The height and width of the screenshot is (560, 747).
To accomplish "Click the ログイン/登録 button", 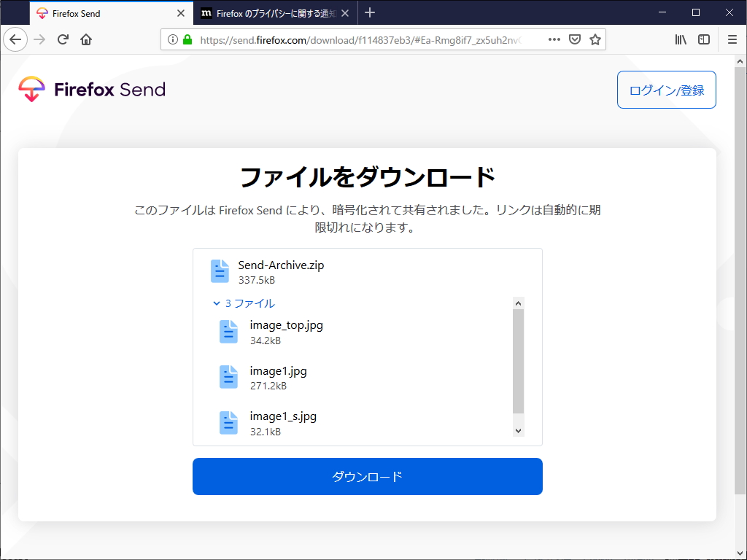I will click(x=666, y=89).
